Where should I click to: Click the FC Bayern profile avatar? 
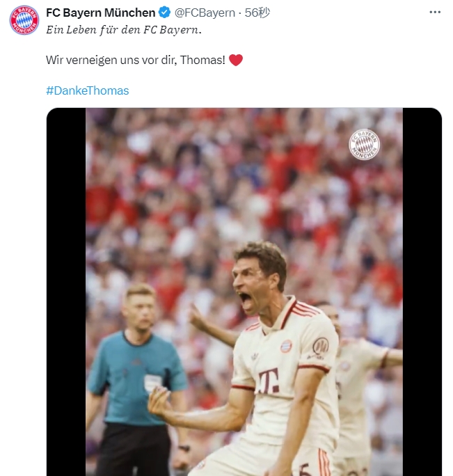pos(24,19)
